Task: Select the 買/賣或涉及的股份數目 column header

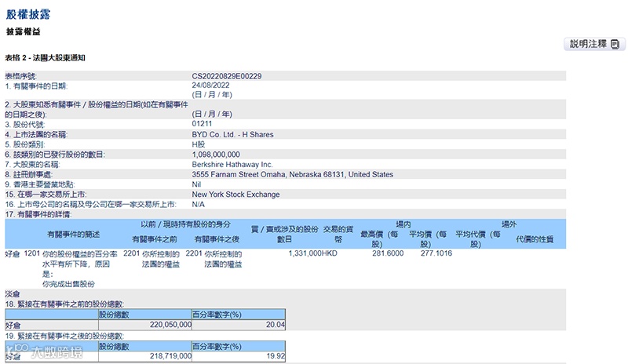Action: tap(284, 235)
